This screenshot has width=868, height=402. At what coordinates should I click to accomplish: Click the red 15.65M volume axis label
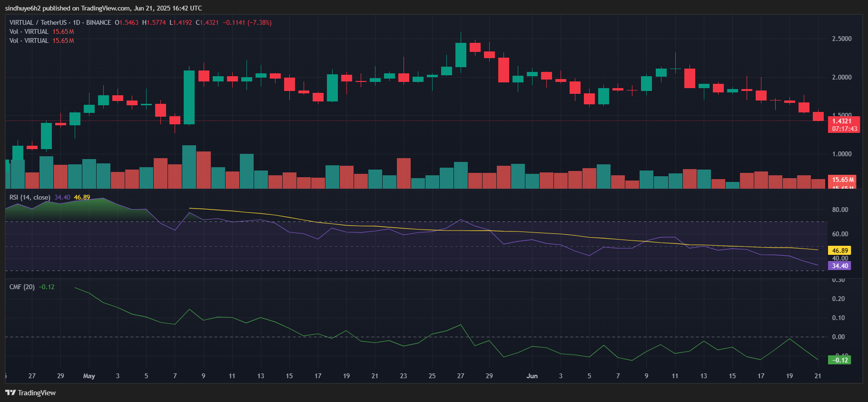coord(842,180)
